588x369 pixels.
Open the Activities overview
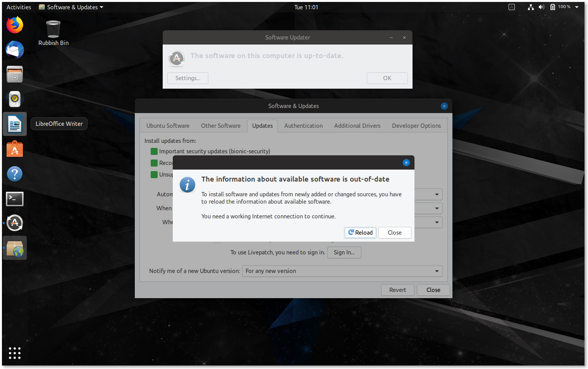pyautogui.click(x=19, y=7)
